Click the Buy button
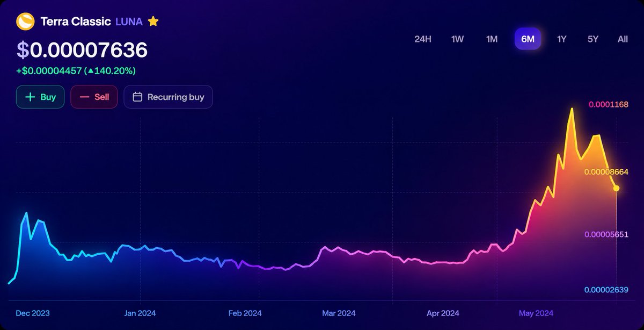Screen dimensions: 644x330 (x=40, y=97)
